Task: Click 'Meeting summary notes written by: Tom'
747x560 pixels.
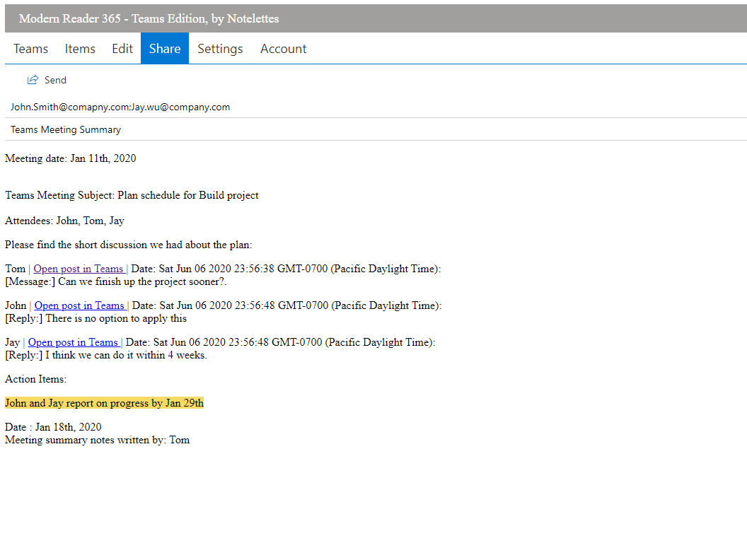Action: (x=97, y=440)
